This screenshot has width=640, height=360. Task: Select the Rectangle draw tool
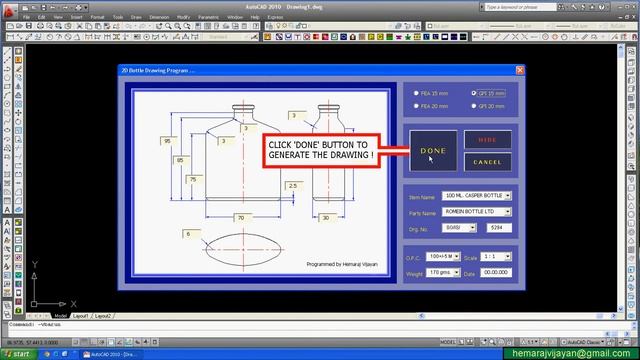click(7, 87)
